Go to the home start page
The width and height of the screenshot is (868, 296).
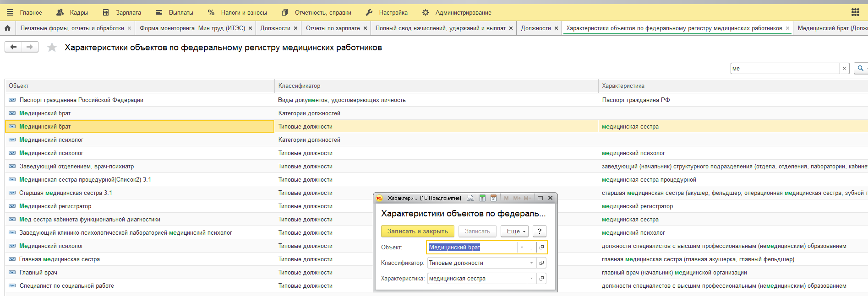8,28
